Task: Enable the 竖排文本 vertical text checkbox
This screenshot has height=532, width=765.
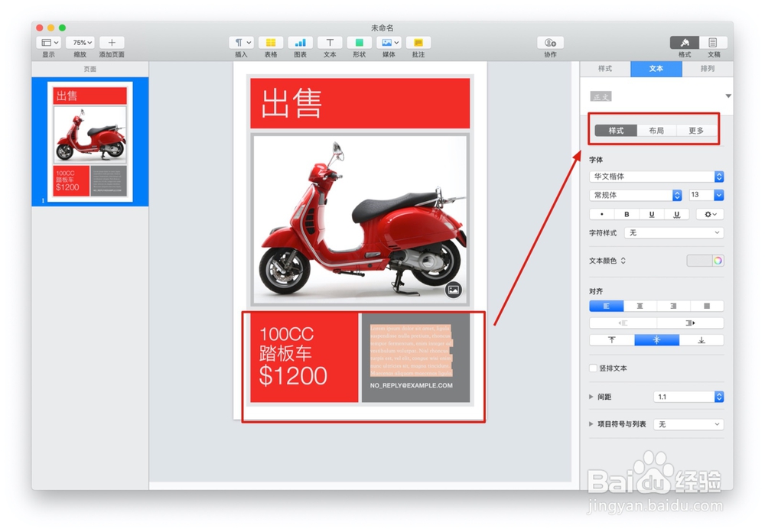Action: [x=594, y=368]
